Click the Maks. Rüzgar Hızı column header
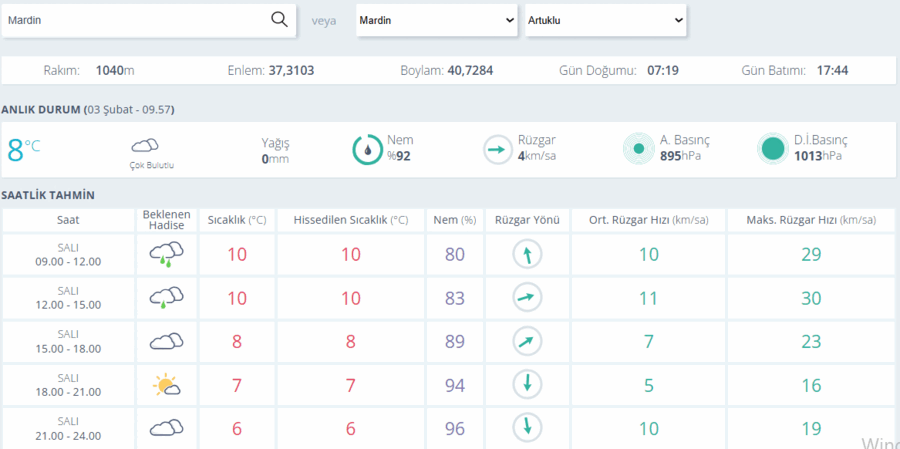Viewport: 900px width, 449px height. (811, 220)
